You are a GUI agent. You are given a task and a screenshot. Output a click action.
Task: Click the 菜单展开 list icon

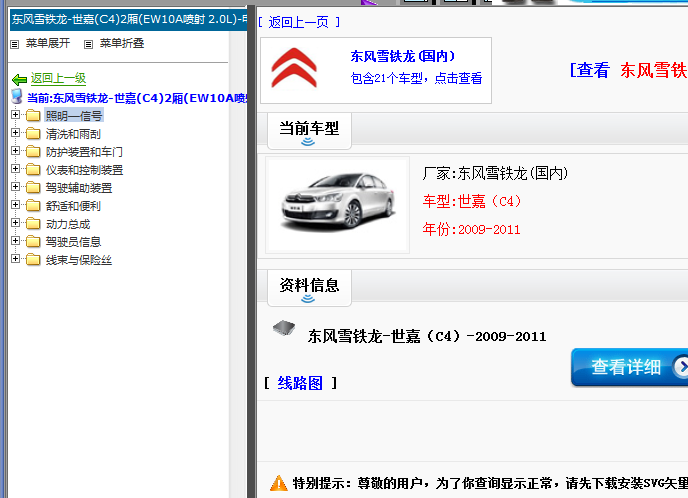tap(14, 44)
